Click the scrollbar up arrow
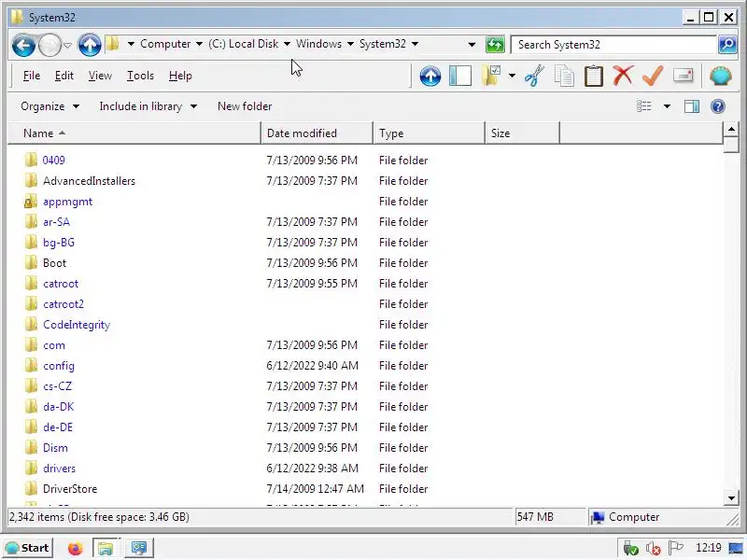Viewport: 747px width, 560px height. (731, 129)
